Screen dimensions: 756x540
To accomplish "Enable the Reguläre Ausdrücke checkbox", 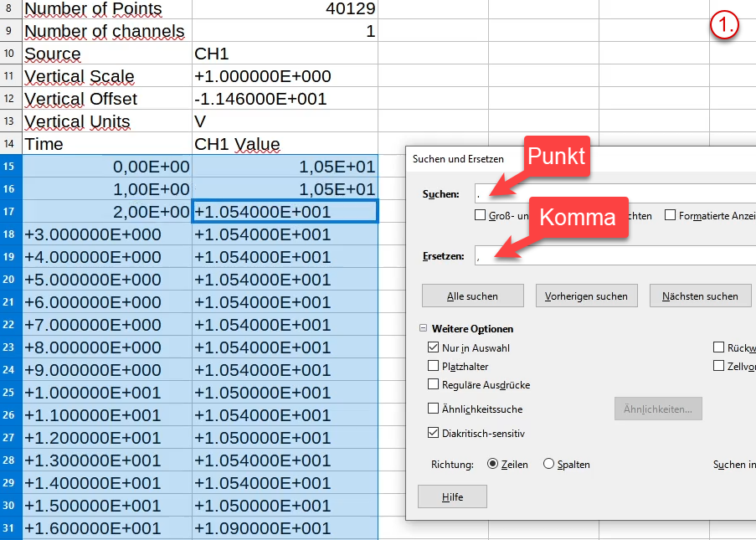I will (x=433, y=384).
